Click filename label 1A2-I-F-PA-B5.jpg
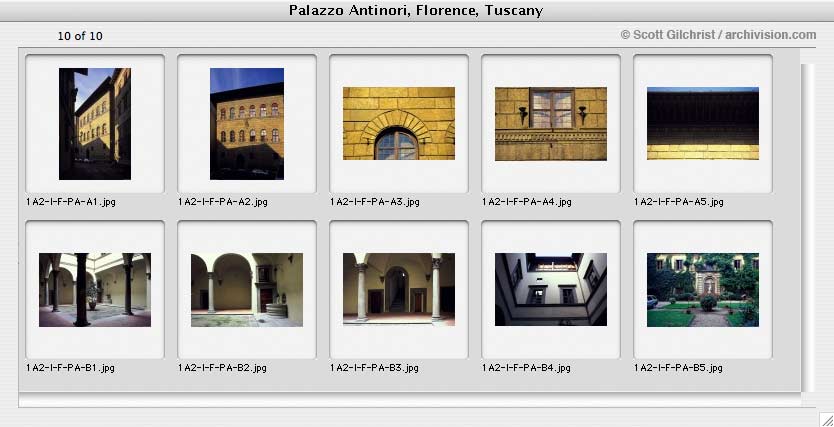Image resolution: width=834 pixels, height=427 pixels. pyautogui.click(x=679, y=368)
